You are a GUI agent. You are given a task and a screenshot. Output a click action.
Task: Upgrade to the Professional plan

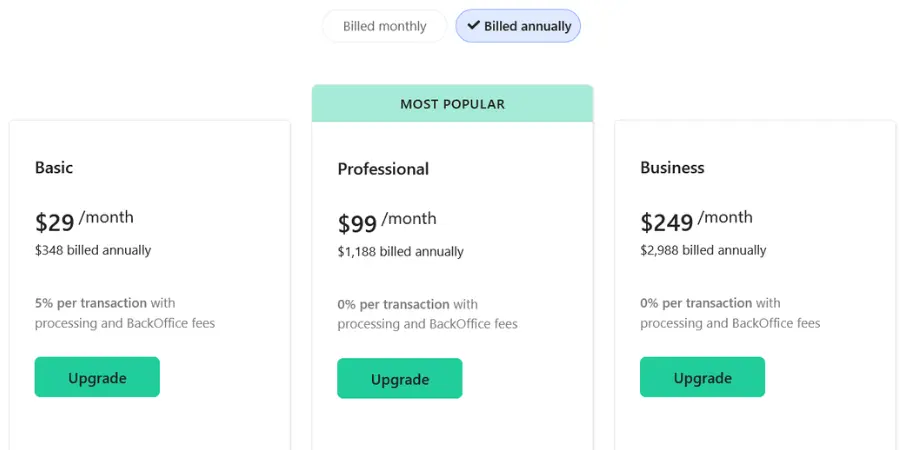[x=399, y=379]
